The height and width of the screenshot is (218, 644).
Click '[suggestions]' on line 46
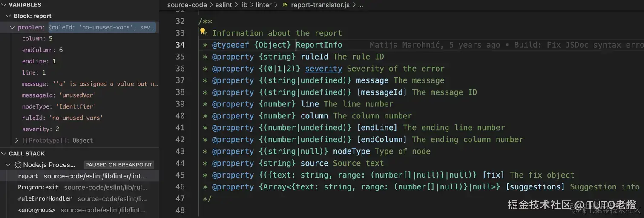[x=535, y=187]
